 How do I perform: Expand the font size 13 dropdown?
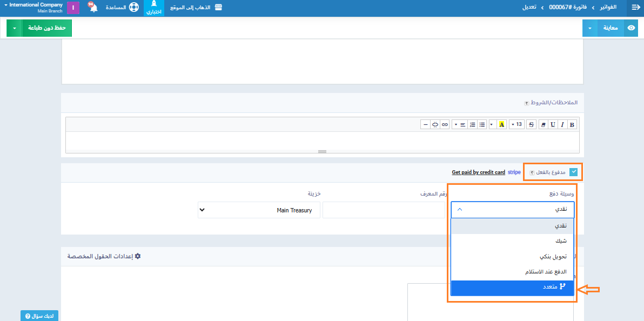[517, 124]
